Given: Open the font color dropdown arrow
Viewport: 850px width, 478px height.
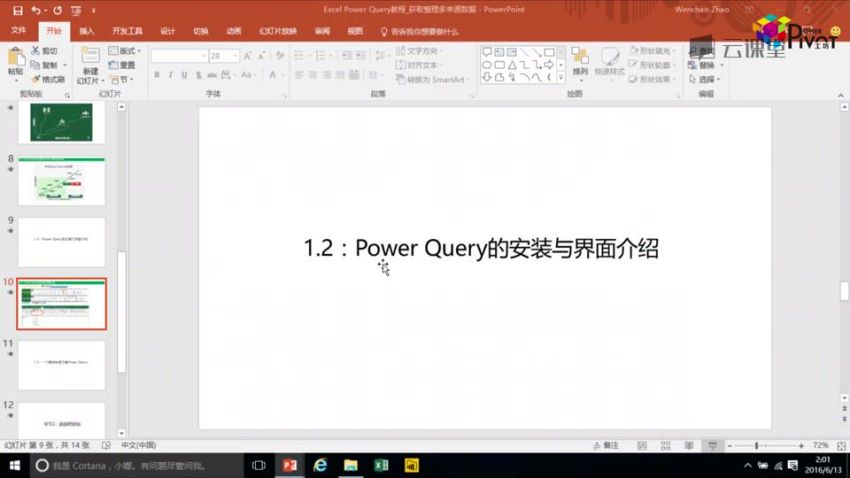Looking at the screenshot, I should (x=283, y=75).
